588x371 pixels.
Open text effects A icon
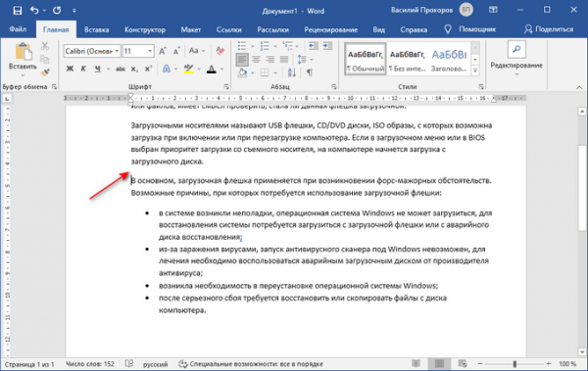click(167, 69)
